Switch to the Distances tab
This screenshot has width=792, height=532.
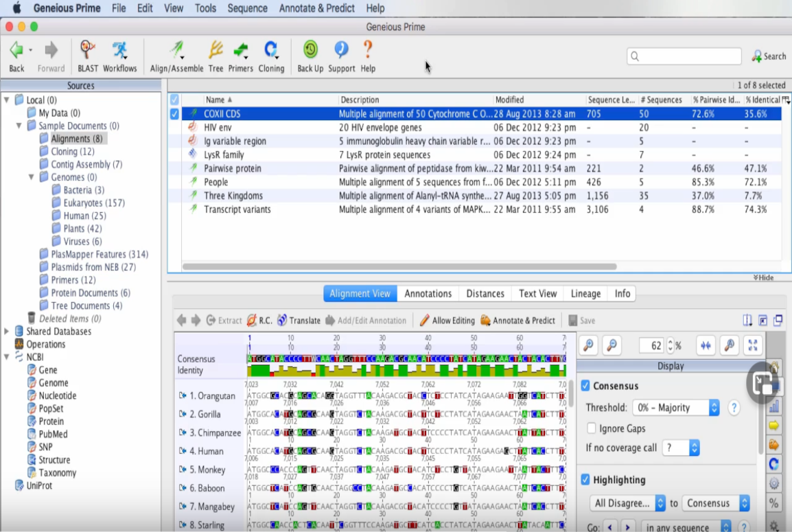485,294
